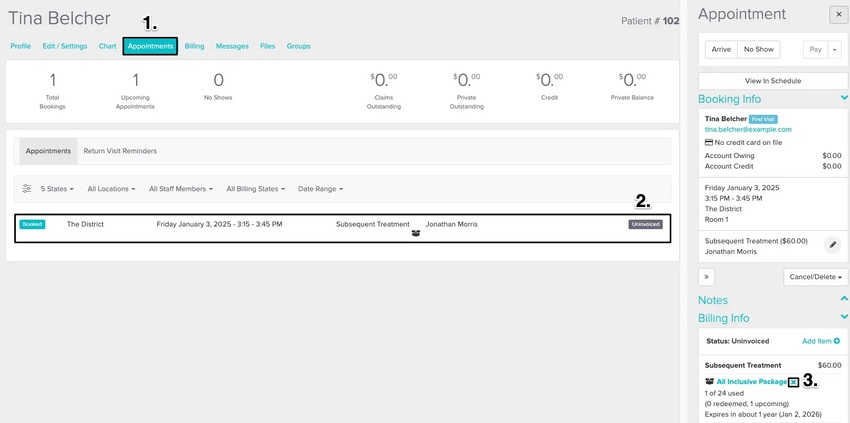This screenshot has height=423, width=850.
Task: Click View In Schedule button
Action: 772,81
